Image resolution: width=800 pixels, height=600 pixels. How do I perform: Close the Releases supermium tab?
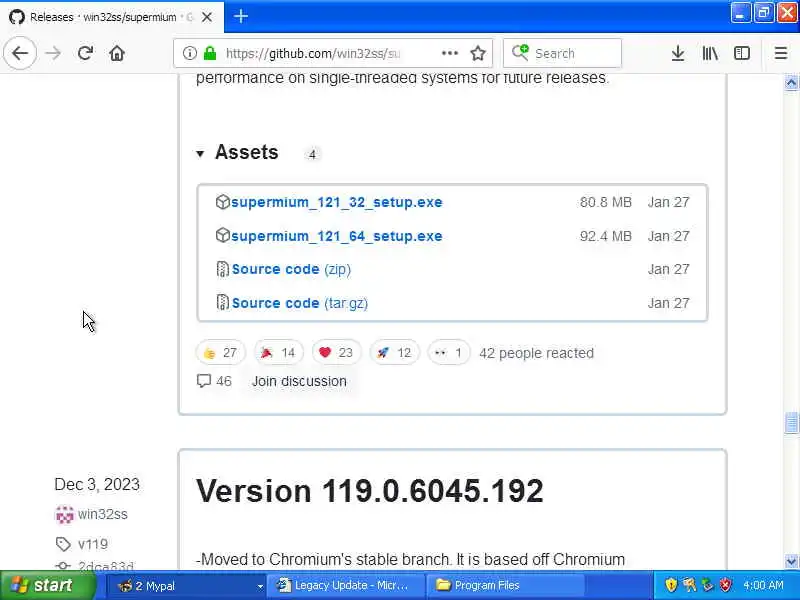(207, 17)
